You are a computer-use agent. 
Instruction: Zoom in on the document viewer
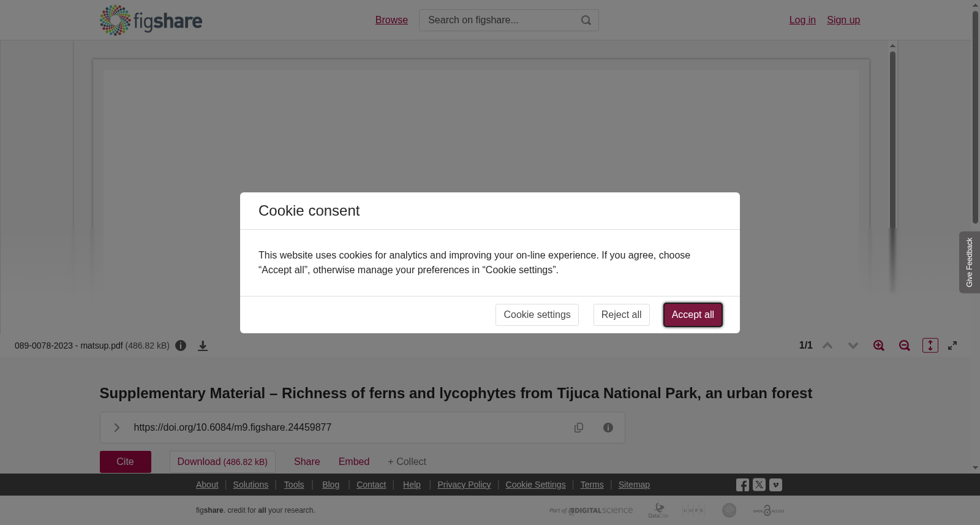click(x=879, y=346)
